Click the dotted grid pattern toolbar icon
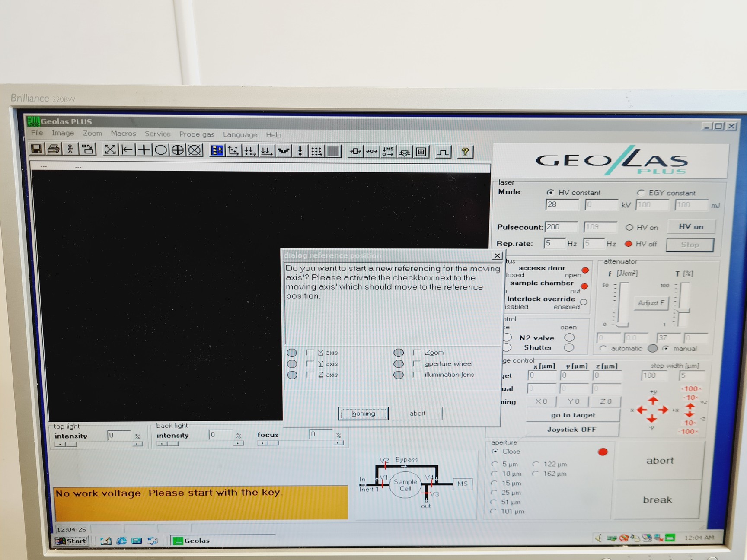The height and width of the screenshot is (560, 747). 316,151
